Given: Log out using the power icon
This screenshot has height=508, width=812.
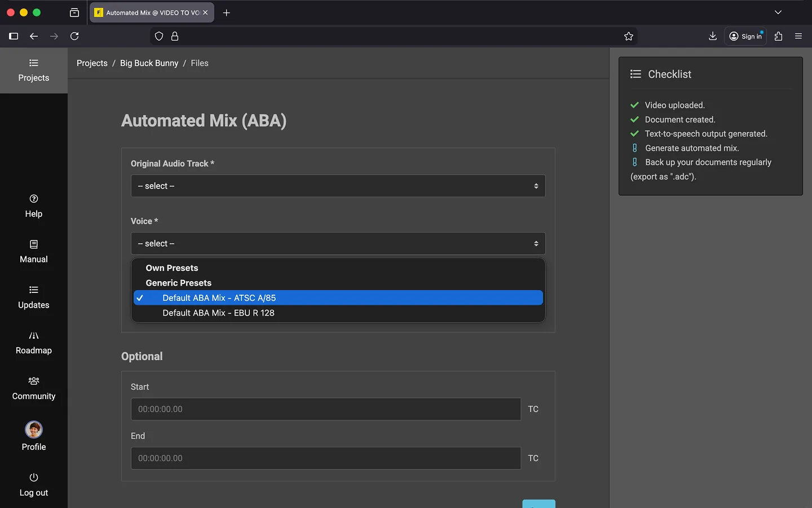Looking at the screenshot, I should pos(34,478).
